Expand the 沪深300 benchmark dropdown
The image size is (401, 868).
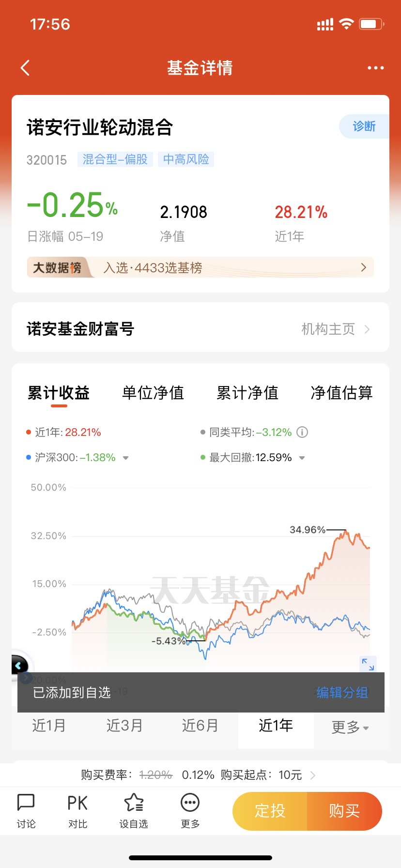pyautogui.click(x=125, y=458)
